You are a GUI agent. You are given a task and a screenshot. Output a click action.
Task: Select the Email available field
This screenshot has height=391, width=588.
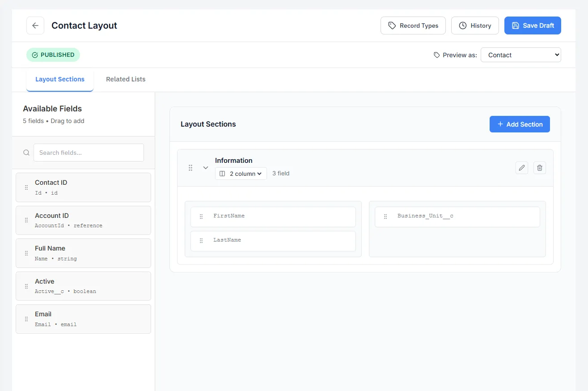click(x=83, y=319)
